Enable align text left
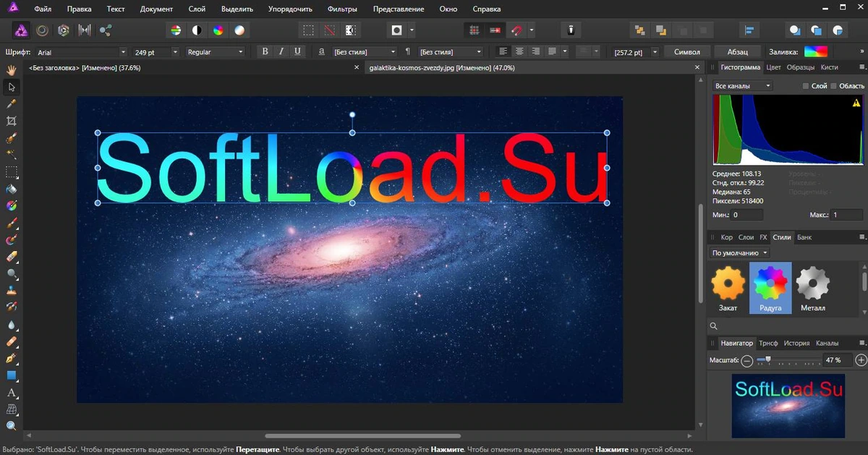 pyautogui.click(x=503, y=51)
